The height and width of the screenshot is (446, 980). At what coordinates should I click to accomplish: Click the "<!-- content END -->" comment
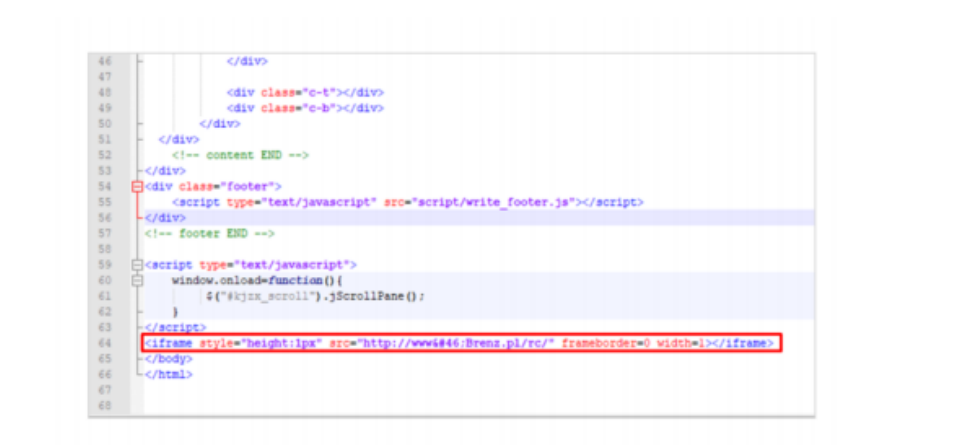coord(241,155)
